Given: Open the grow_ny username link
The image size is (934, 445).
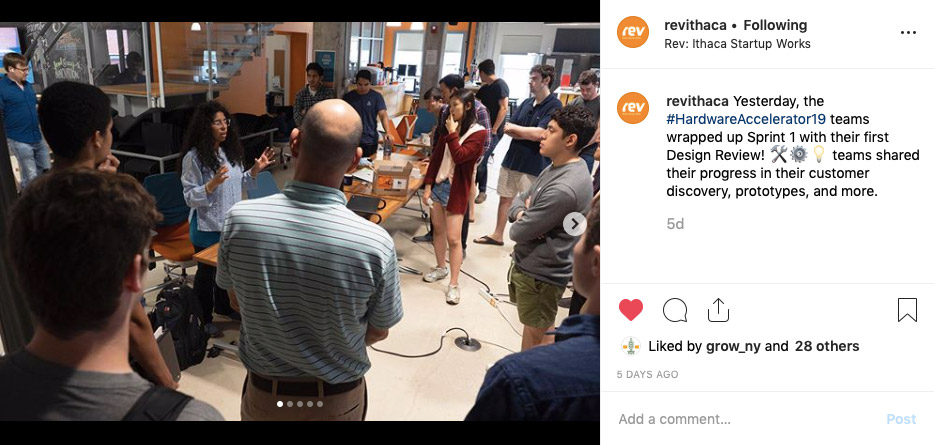Looking at the screenshot, I should click(x=731, y=346).
